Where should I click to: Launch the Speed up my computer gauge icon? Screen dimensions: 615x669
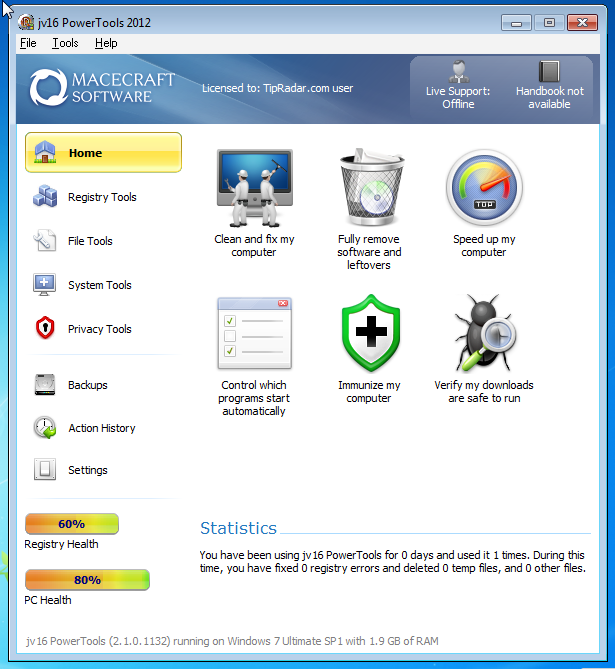[x=484, y=187]
